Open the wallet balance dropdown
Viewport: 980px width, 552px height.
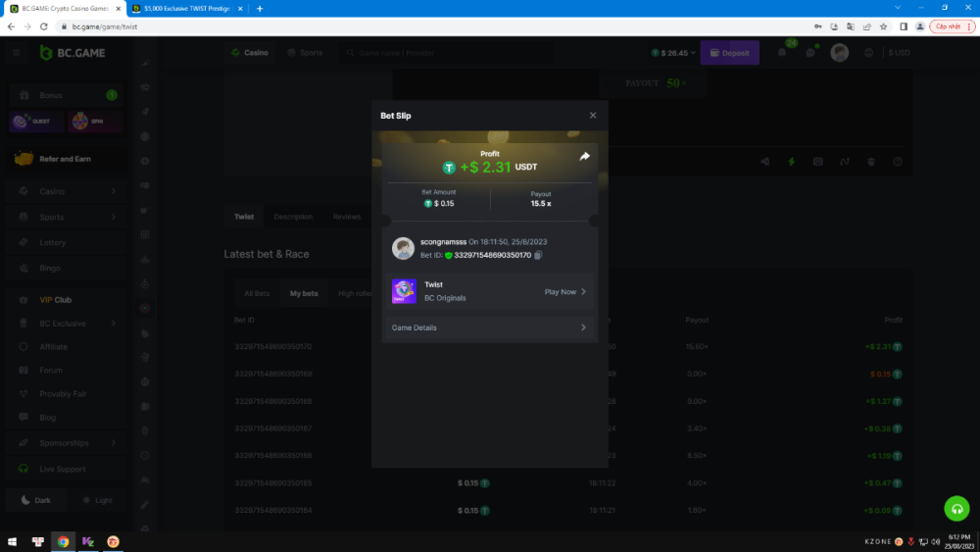coord(672,53)
